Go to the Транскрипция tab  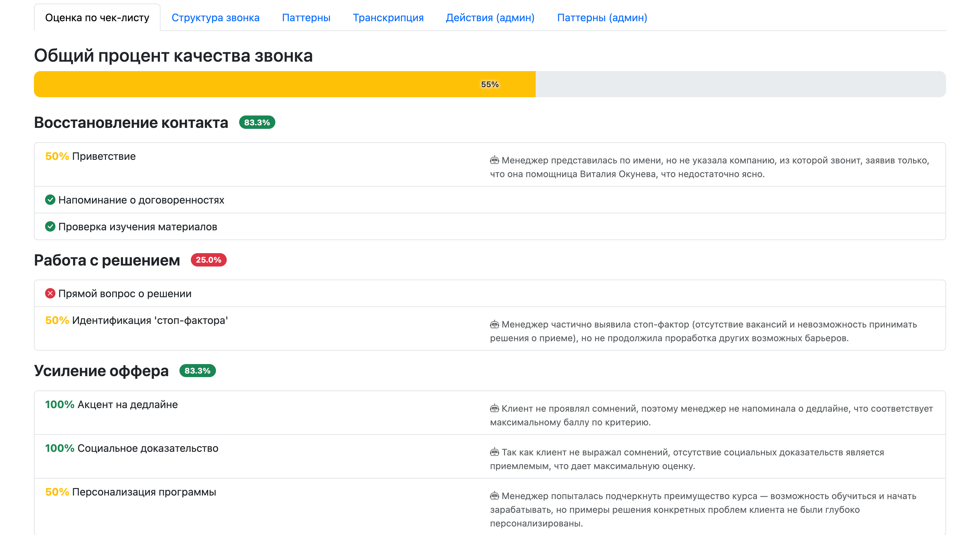tap(388, 18)
